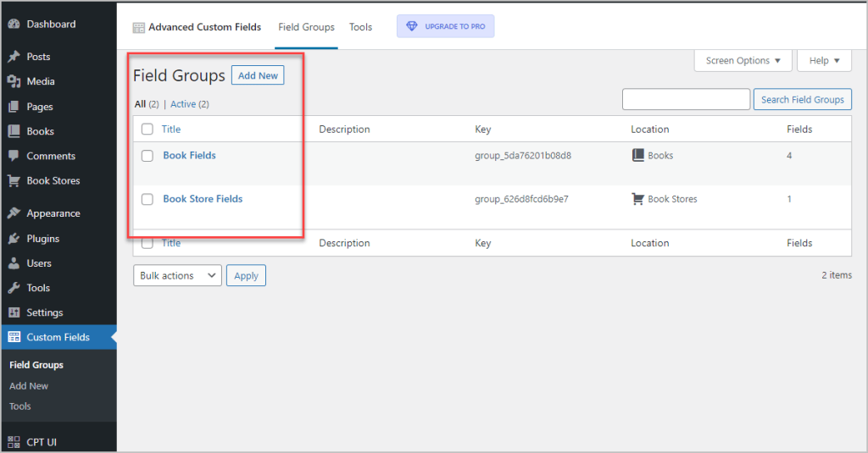Tick the select-all checkbox in table header
This screenshot has height=453, width=868.
(147, 129)
